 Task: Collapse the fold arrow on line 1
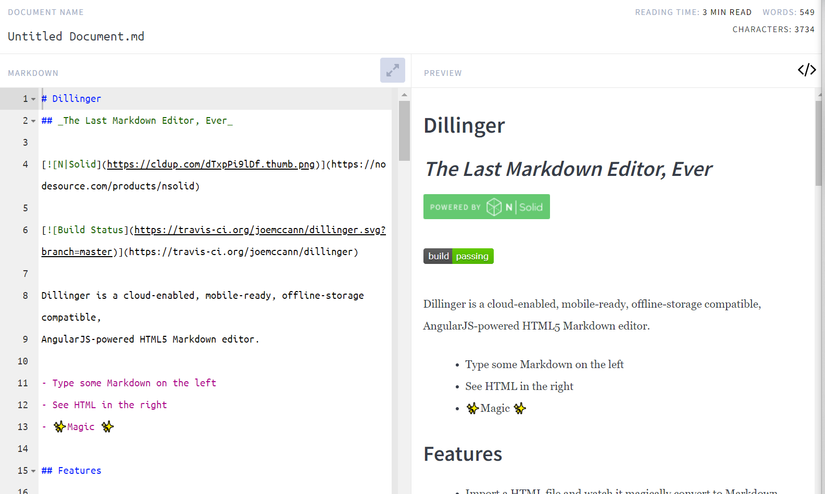pyautogui.click(x=33, y=99)
